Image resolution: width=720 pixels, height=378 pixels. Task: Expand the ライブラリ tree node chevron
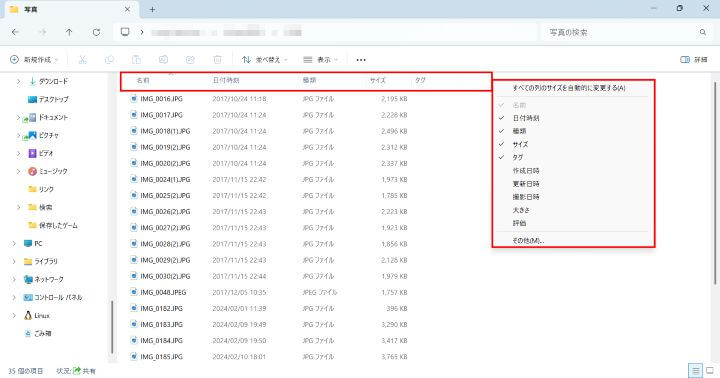pos(14,261)
